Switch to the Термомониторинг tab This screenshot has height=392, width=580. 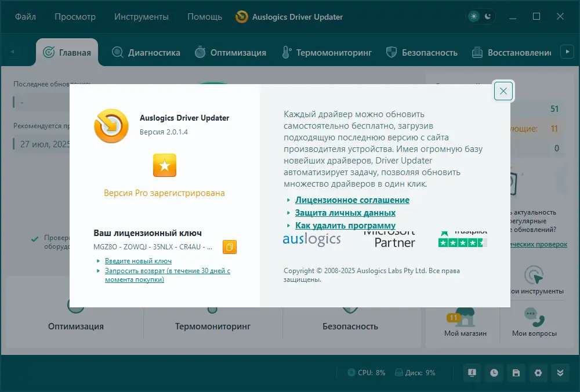click(x=328, y=52)
